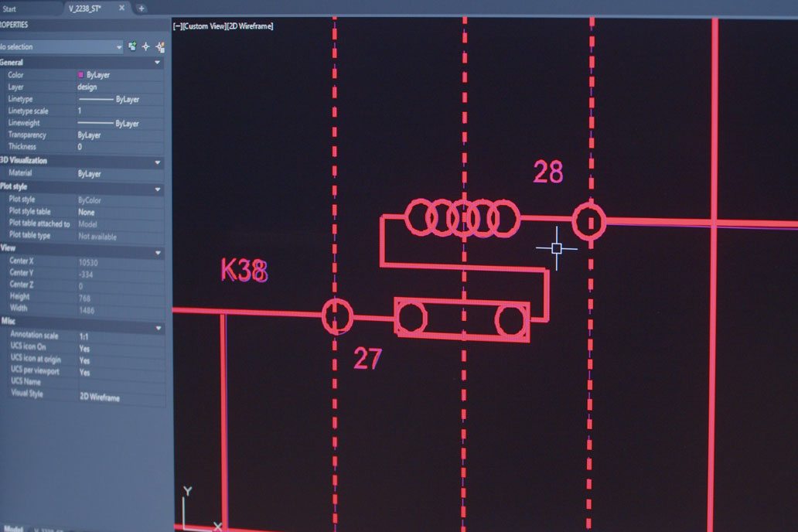
Task: Toggle the PICKADD mode icon
Action: click(x=132, y=46)
